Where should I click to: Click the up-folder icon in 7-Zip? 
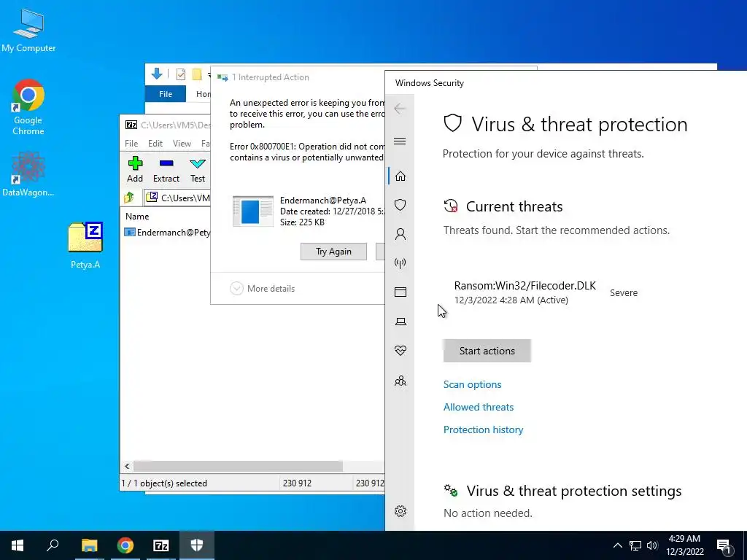click(x=129, y=197)
